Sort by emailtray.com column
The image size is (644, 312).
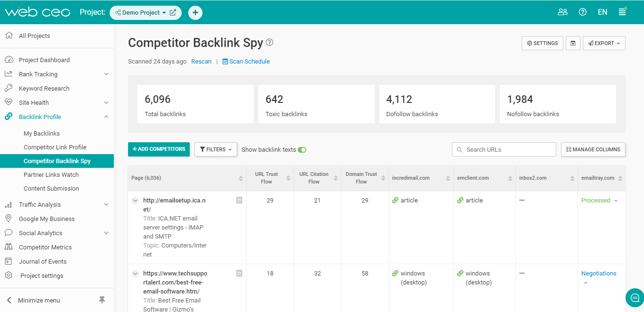(620, 178)
